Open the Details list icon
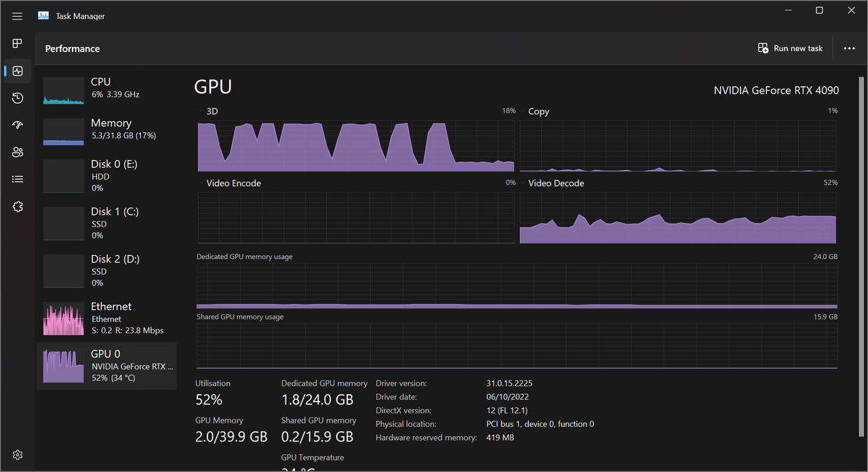 18,179
